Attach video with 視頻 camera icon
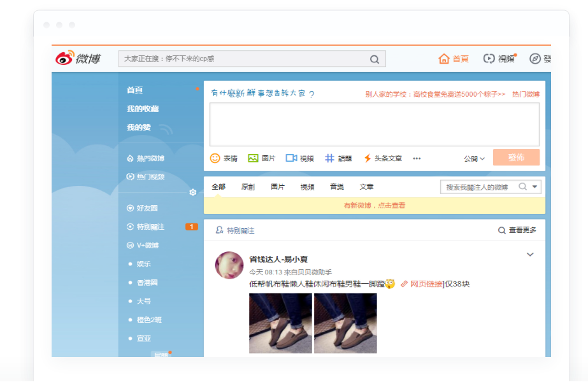Viewport: 588px width, 387px height. pos(291,158)
